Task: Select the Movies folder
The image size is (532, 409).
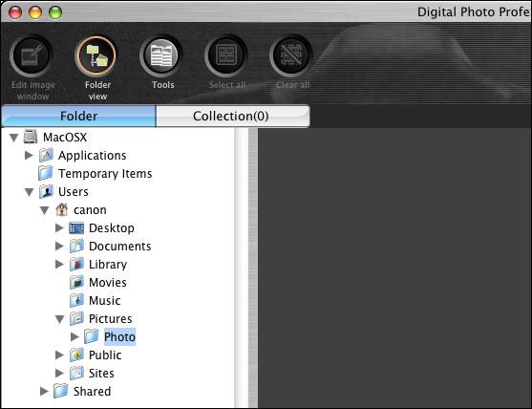Action: (98, 283)
